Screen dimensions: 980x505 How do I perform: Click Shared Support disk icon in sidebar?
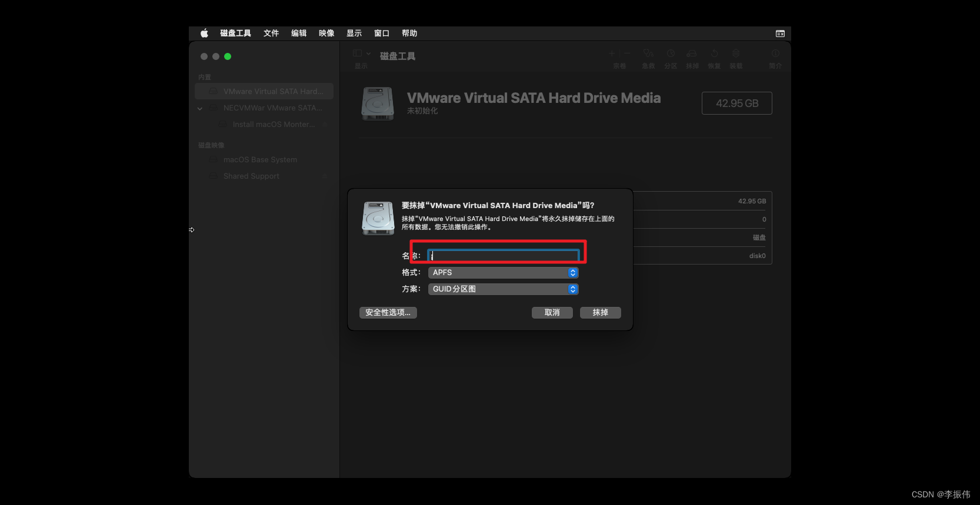(214, 176)
